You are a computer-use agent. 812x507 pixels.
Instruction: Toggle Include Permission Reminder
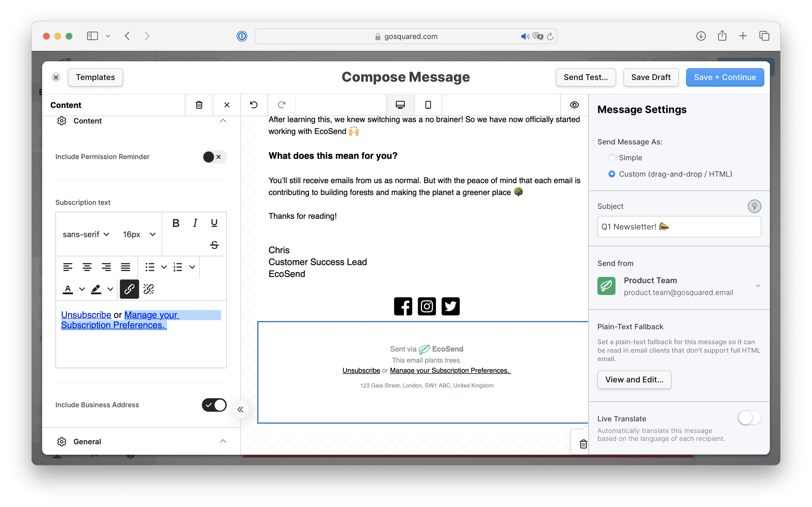click(214, 157)
